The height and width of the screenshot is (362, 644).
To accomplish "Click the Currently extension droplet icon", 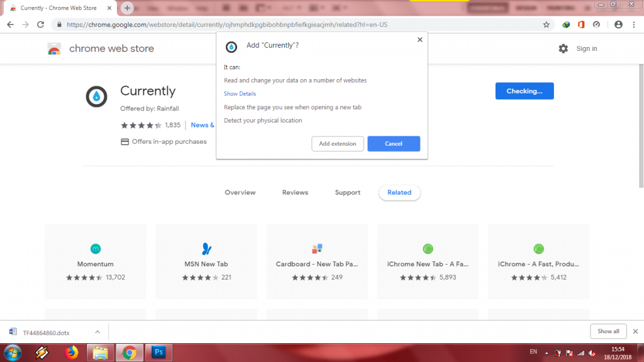I will click(x=96, y=96).
